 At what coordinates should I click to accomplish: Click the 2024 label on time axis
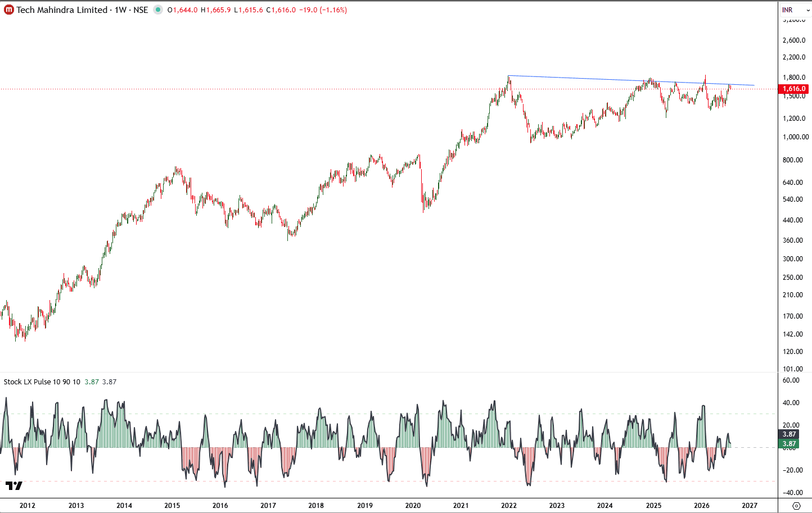tap(605, 506)
